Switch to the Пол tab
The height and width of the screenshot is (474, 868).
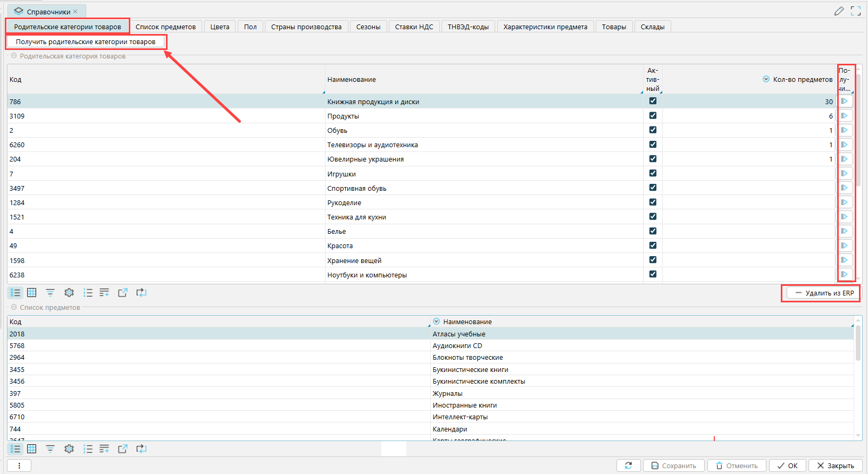(x=251, y=27)
